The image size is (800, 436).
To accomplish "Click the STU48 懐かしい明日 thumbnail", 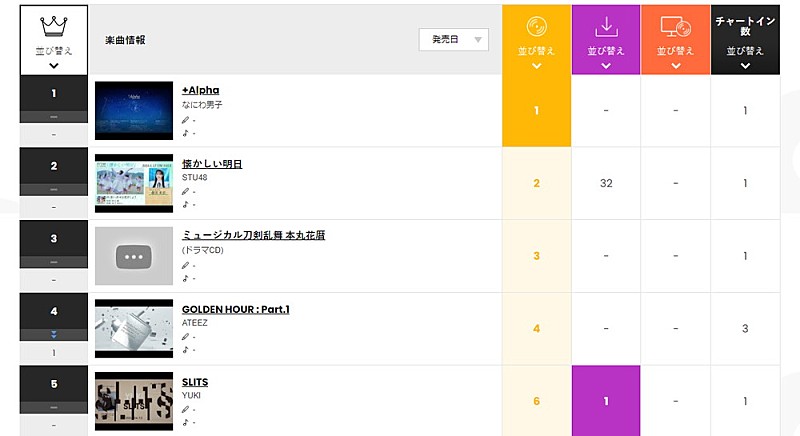I will tap(134, 183).
